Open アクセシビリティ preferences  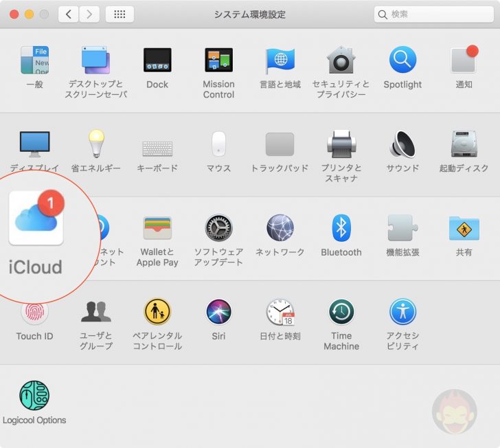point(402,311)
